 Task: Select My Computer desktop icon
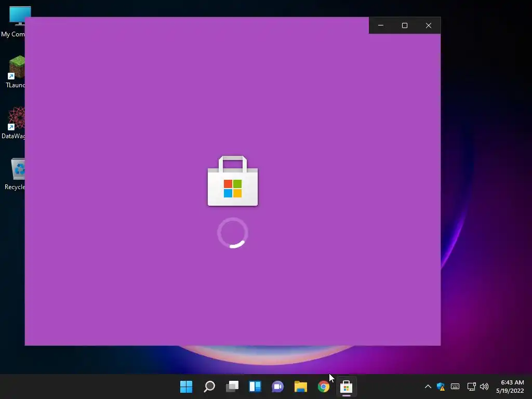click(13, 22)
